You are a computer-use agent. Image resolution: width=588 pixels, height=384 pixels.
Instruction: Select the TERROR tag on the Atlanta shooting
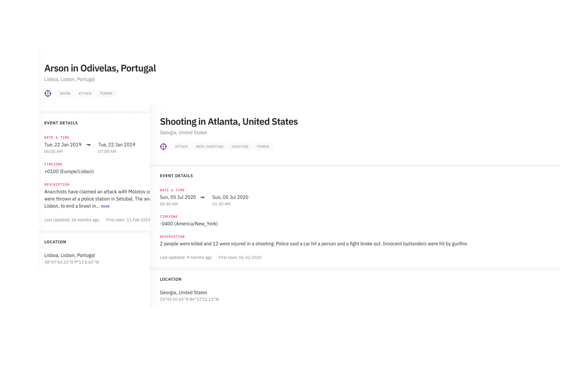coord(263,147)
